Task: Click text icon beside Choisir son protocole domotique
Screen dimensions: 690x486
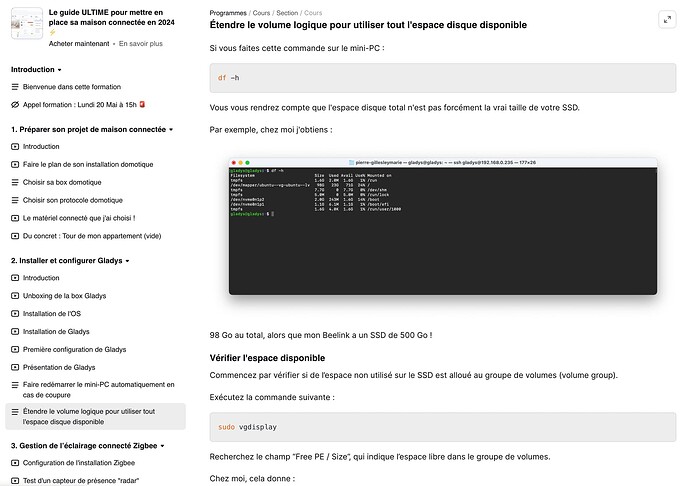Action: point(15,200)
